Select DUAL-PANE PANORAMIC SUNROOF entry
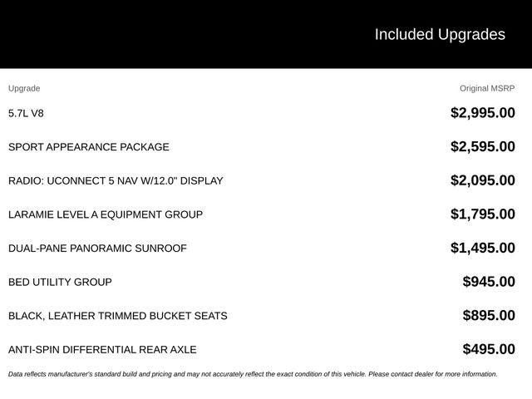This screenshot has width=532, height=399. pyautogui.click(x=97, y=249)
